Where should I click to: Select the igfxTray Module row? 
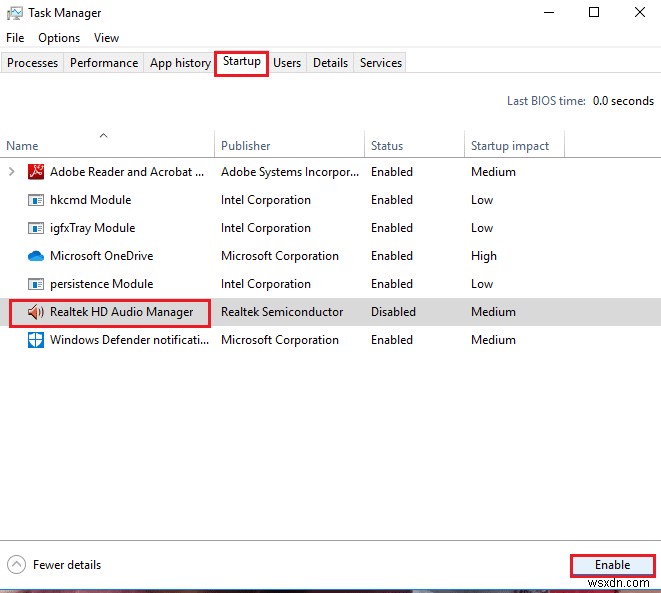point(330,228)
